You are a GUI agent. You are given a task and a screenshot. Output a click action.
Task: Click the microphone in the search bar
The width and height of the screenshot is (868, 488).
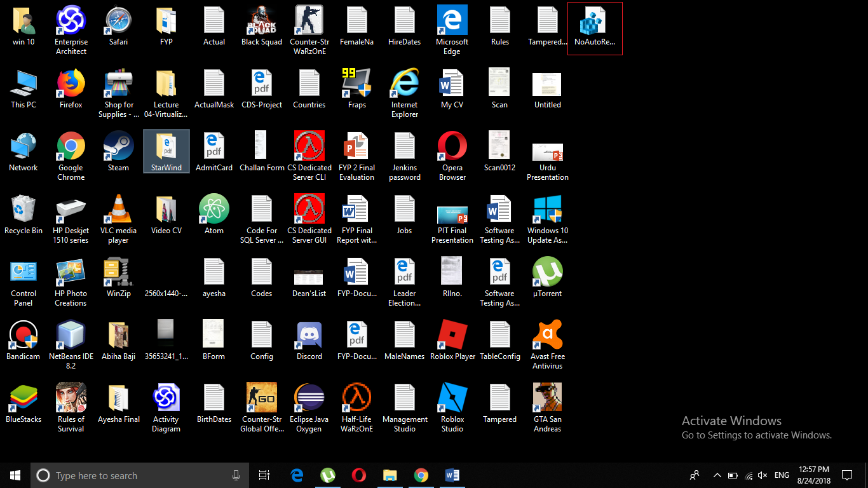(x=236, y=475)
